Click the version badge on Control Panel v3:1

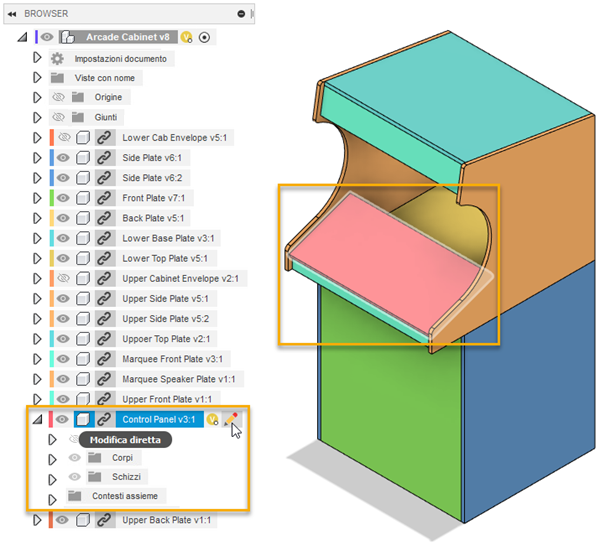pyautogui.click(x=212, y=419)
